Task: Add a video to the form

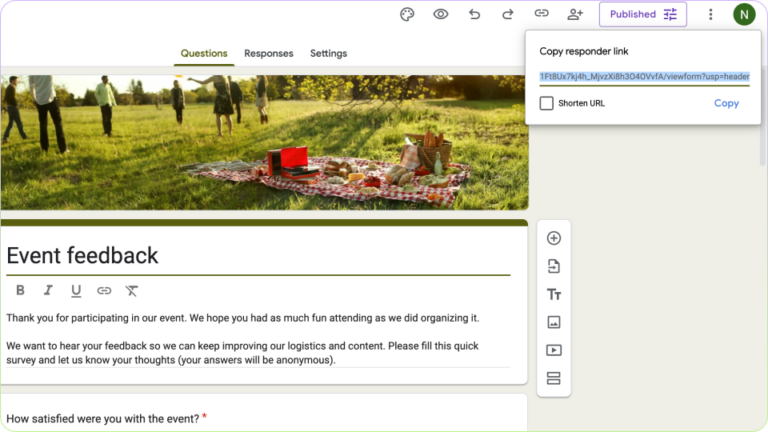Action: click(x=553, y=350)
